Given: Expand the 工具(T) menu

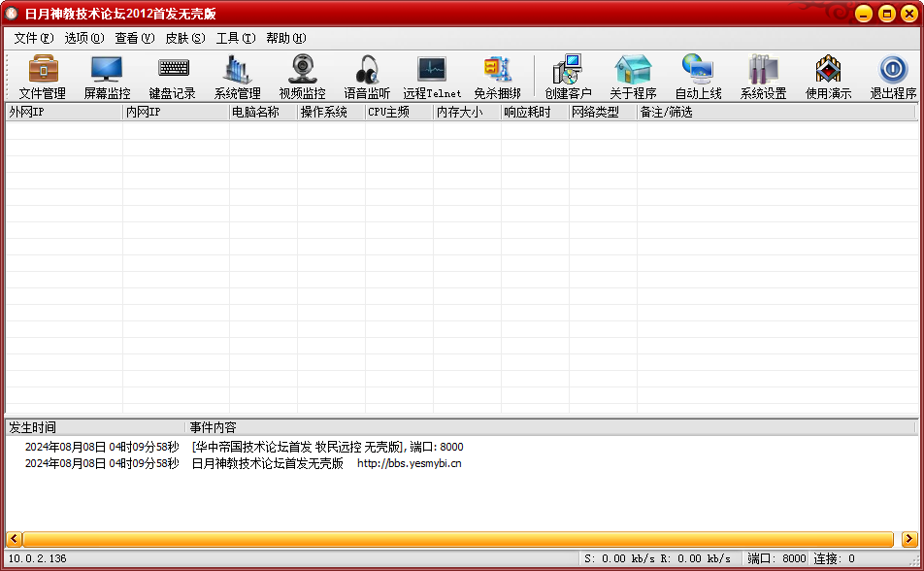Looking at the screenshot, I should 235,38.
